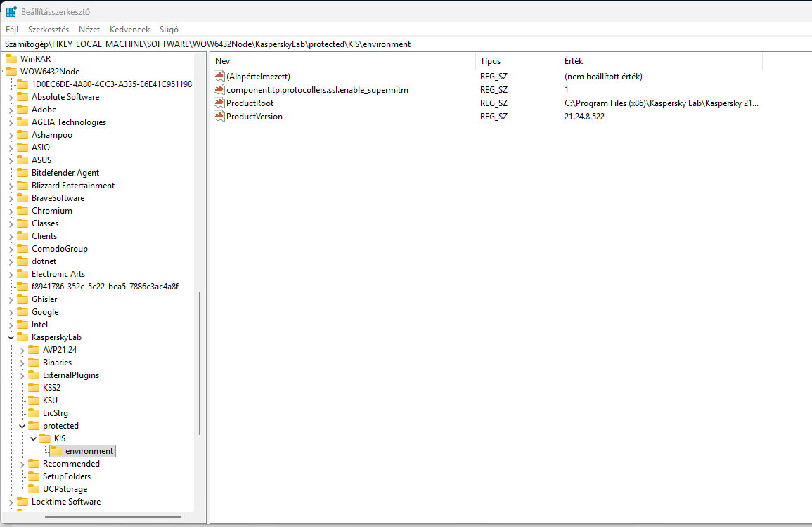Sort values by the Érték column header

[662, 61]
